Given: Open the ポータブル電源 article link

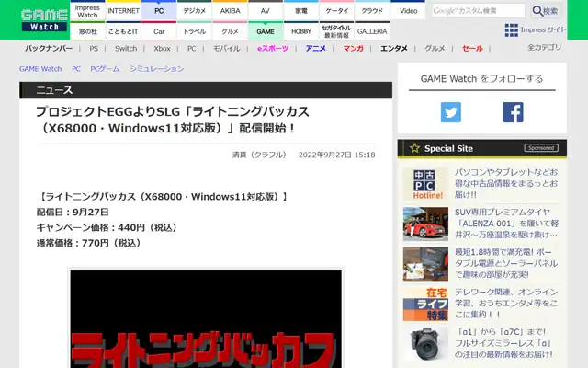Looking at the screenshot, I should coord(506,263).
